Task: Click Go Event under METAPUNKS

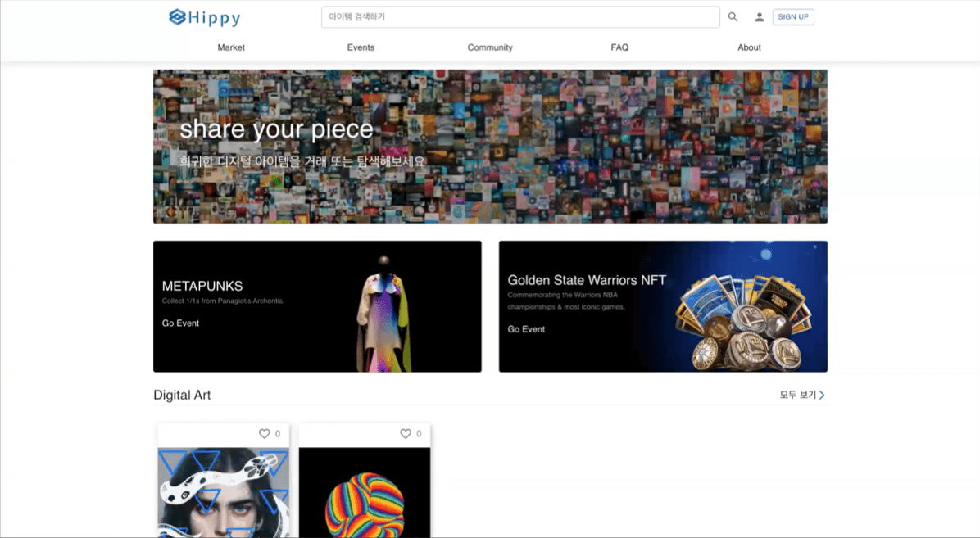Action: click(x=180, y=323)
